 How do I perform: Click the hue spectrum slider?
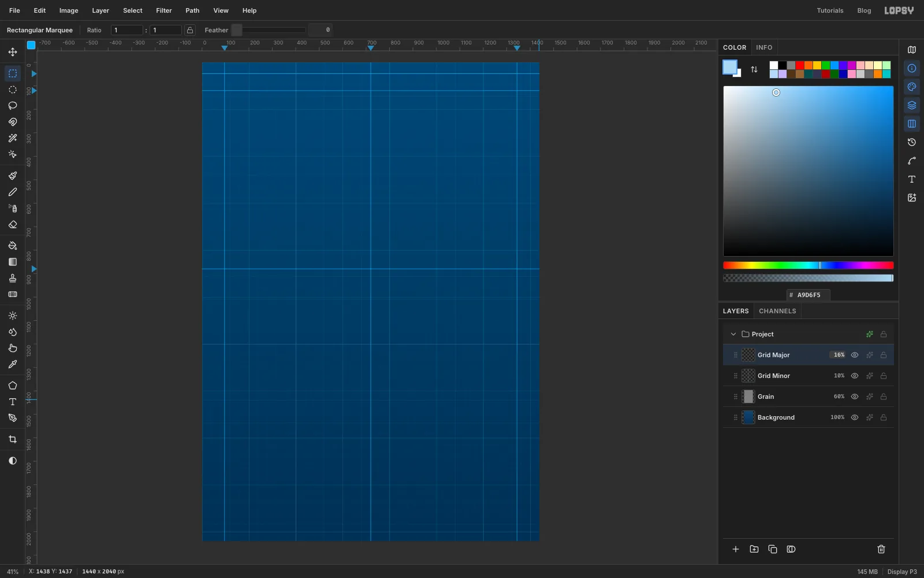pyautogui.click(x=808, y=265)
